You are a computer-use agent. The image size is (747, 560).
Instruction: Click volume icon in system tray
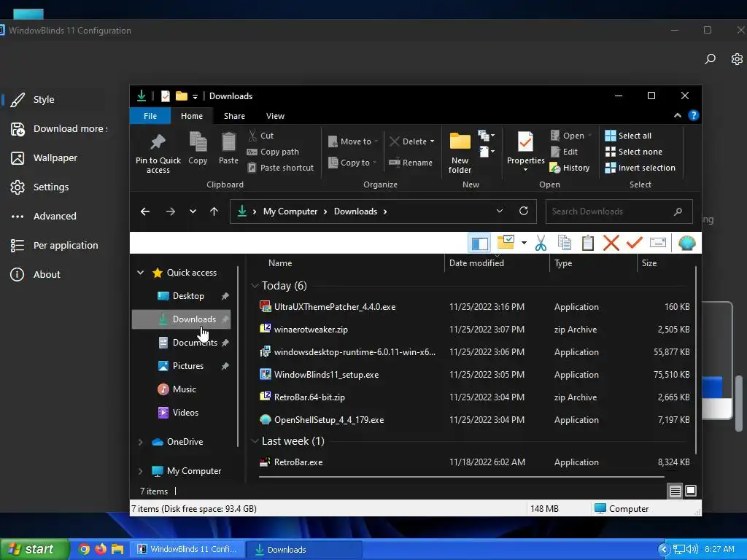click(x=692, y=549)
